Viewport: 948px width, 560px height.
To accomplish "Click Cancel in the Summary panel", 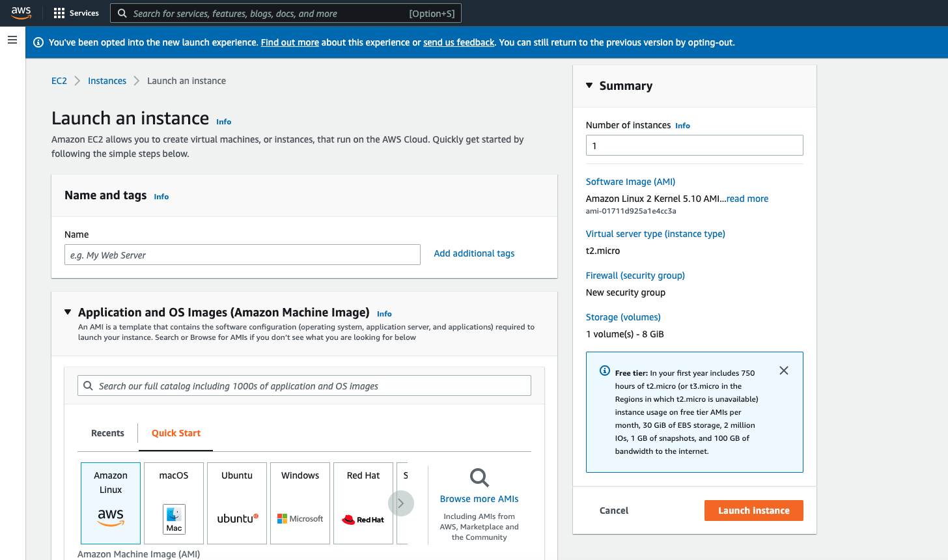I will 614,511.
